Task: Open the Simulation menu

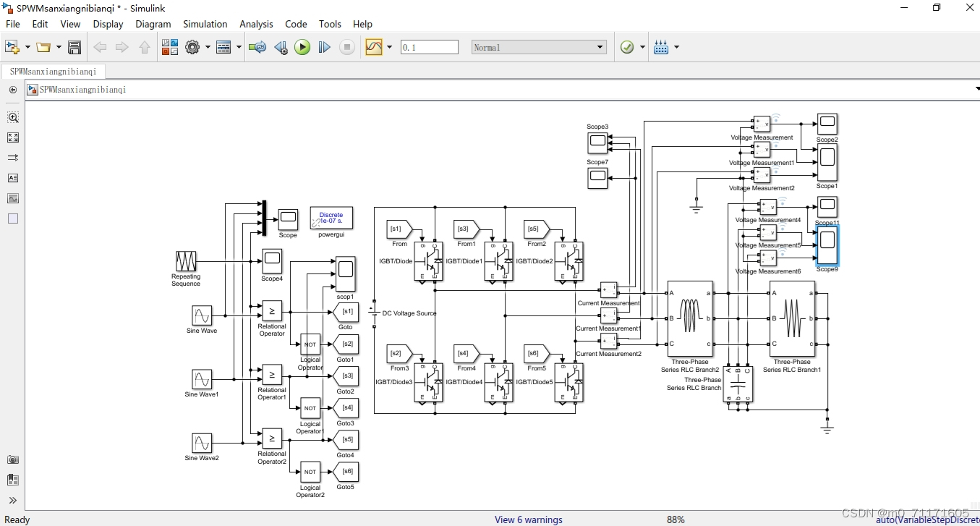Action: 205,24
